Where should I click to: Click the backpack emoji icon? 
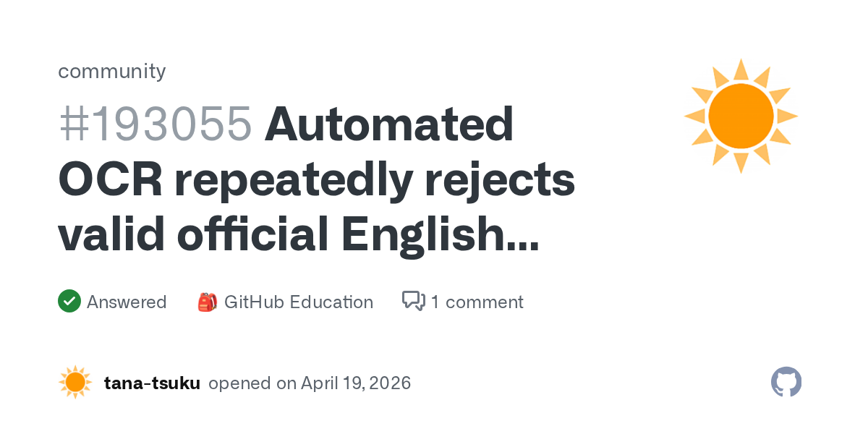207,302
